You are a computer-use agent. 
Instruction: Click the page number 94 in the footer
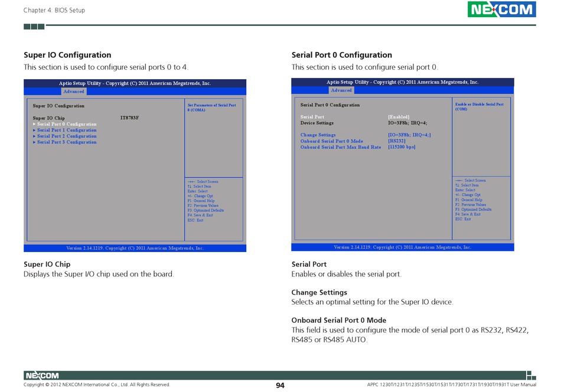point(280,386)
